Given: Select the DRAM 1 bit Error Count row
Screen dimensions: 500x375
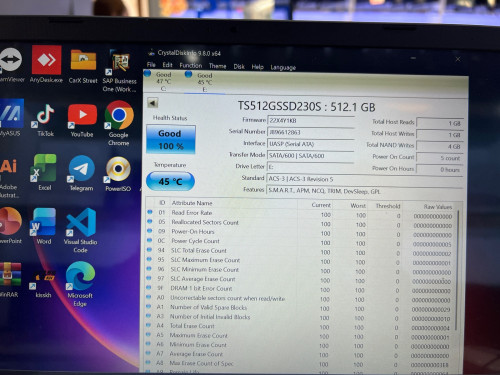Looking at the screenshot, I should tap(299, 289).
